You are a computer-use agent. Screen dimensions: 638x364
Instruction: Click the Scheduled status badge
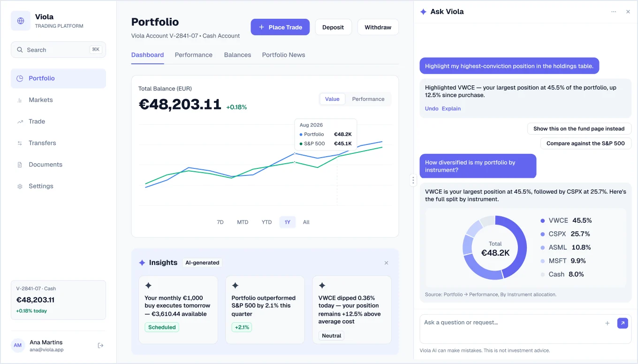162,327
